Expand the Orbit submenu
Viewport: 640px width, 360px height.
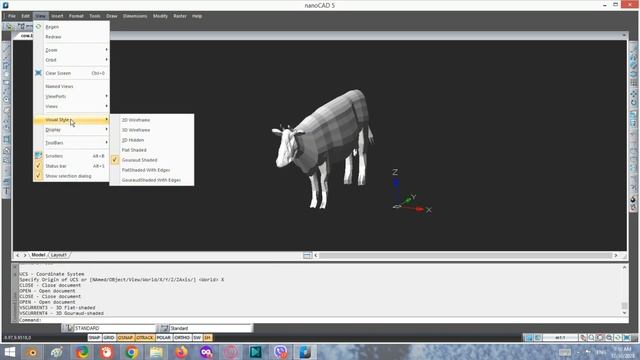point(71,60)
